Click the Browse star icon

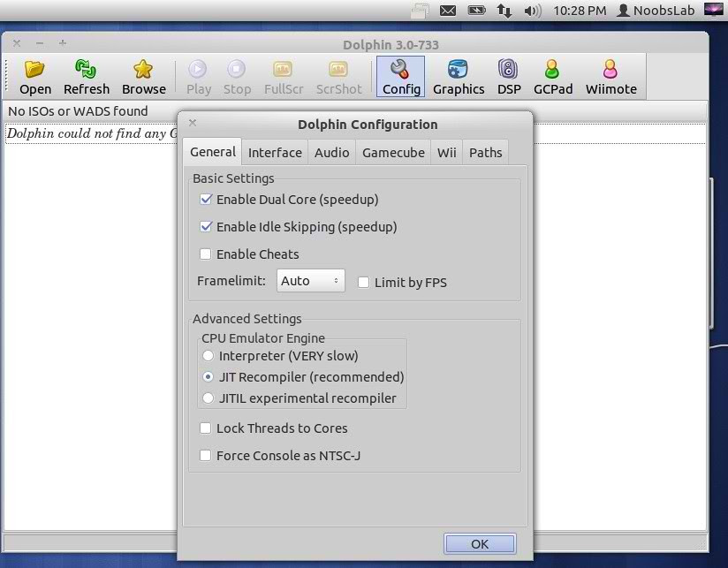pyautogui.click(x=143, y=77)
